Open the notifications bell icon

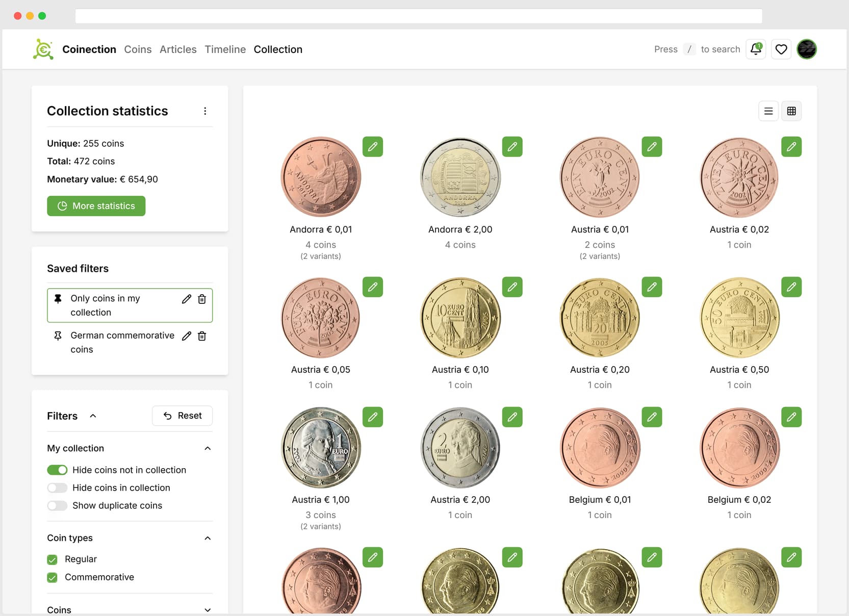coord(756,49)
